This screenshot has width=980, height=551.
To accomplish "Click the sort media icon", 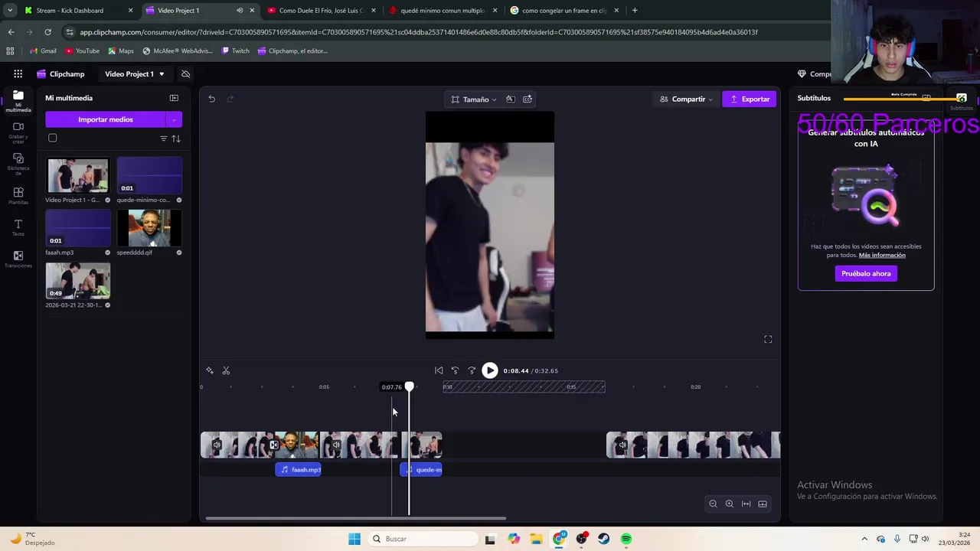I will [x=176, y=139].
